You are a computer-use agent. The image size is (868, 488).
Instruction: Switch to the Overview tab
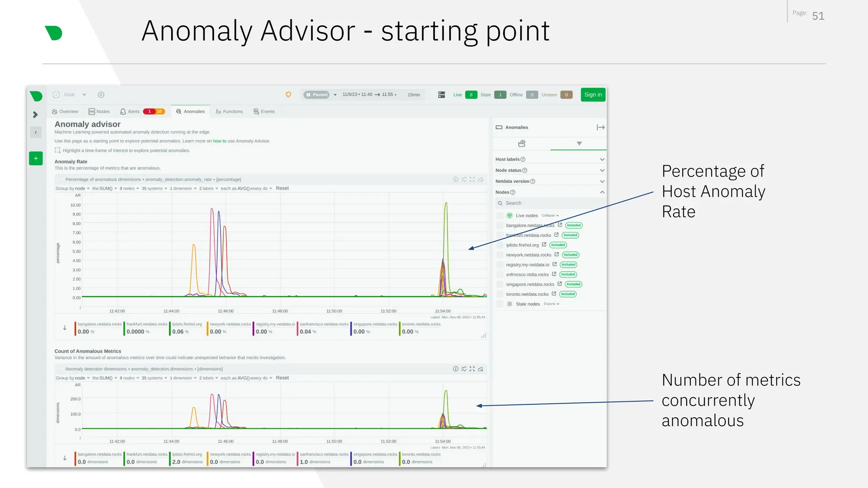[x=65, y=112]
